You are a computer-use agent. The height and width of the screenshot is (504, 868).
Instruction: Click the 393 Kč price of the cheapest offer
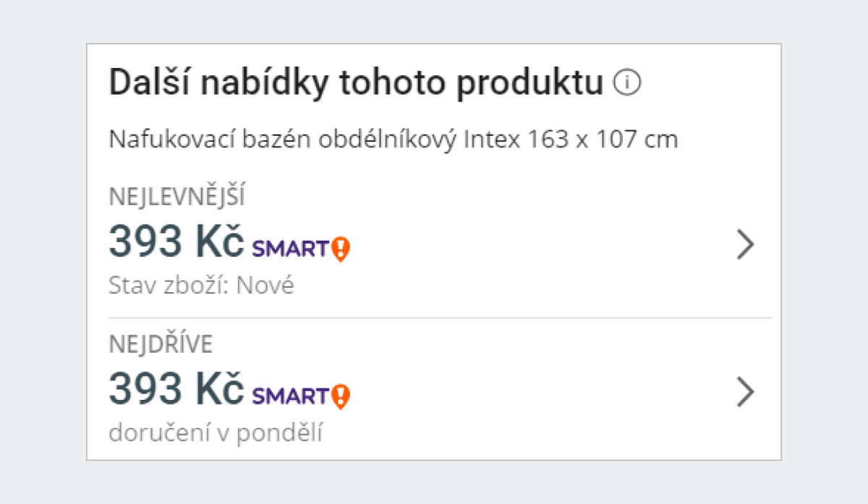click(174, 242)
